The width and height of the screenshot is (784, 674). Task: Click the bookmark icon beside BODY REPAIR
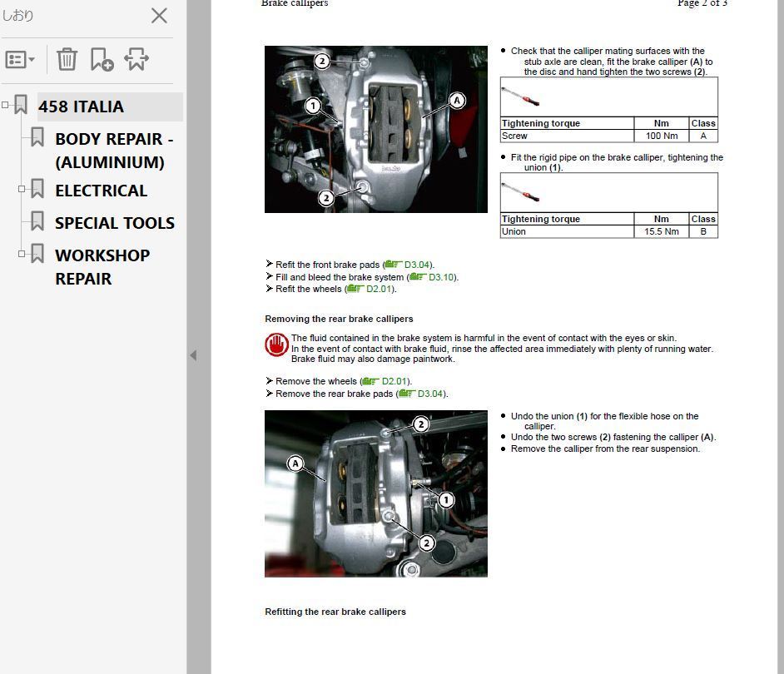coord(37,137)
